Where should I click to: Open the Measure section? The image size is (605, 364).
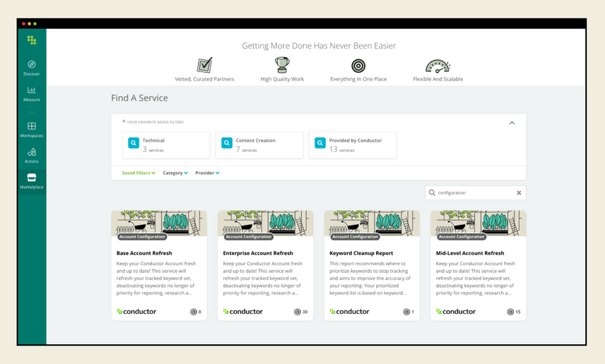32,94
